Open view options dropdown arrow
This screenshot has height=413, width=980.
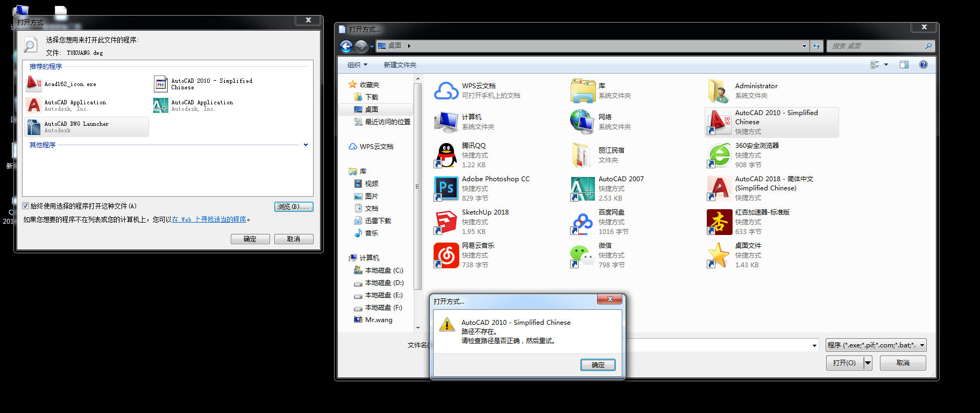click(886, 65)
